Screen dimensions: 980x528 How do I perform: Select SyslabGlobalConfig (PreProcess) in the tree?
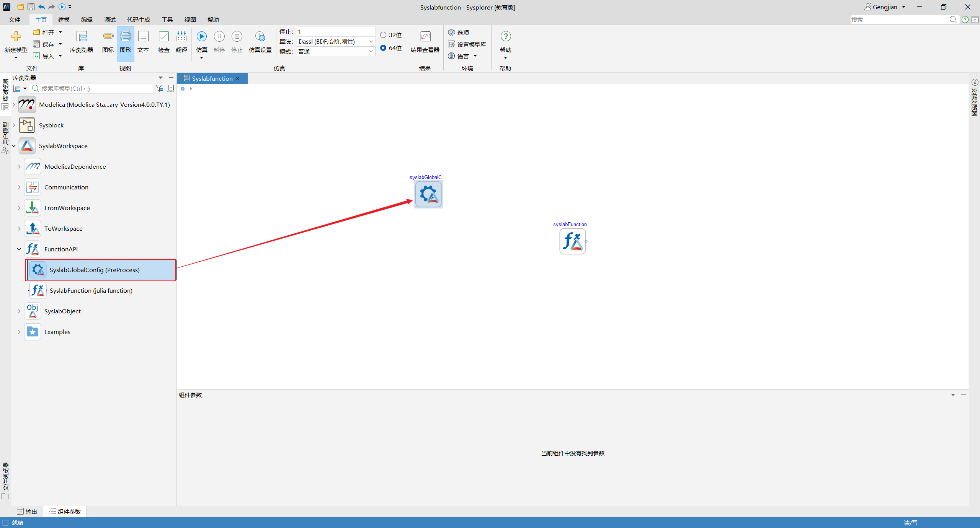(101, 270)
